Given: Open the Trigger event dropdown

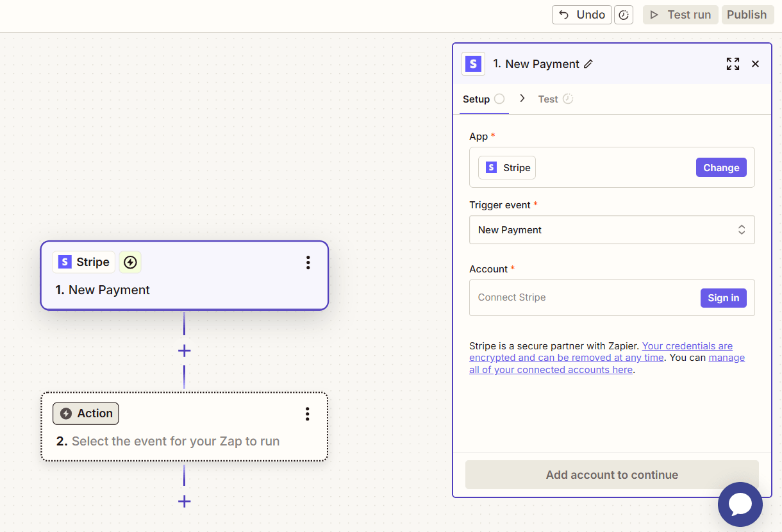Looking at the screenshot, I should 611,230.
